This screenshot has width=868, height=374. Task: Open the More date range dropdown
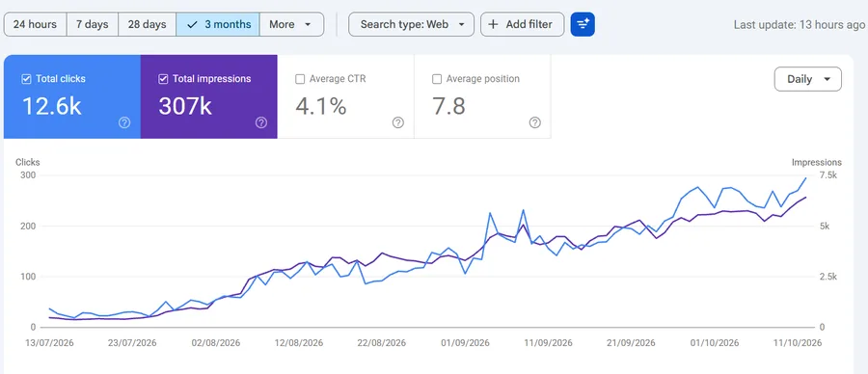pyautogui.click(x=291, y=24)
